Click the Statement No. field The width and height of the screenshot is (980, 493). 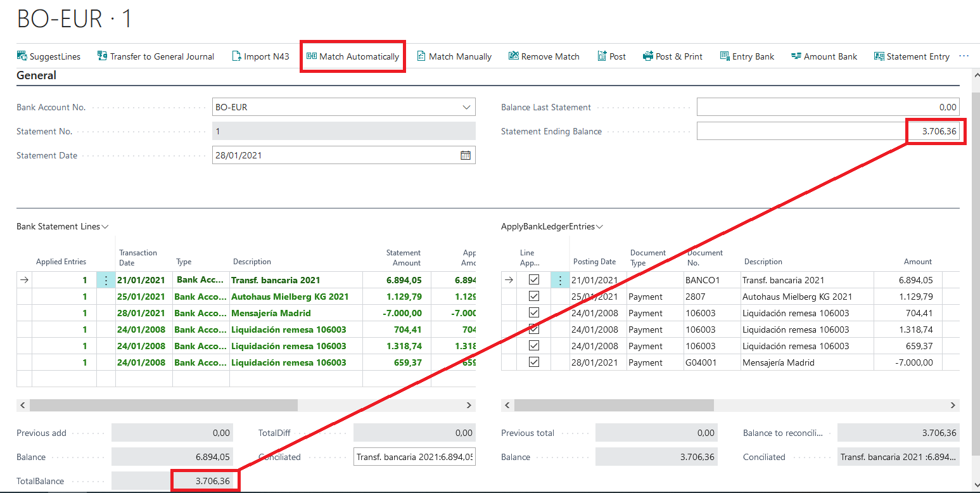[344, 131]
